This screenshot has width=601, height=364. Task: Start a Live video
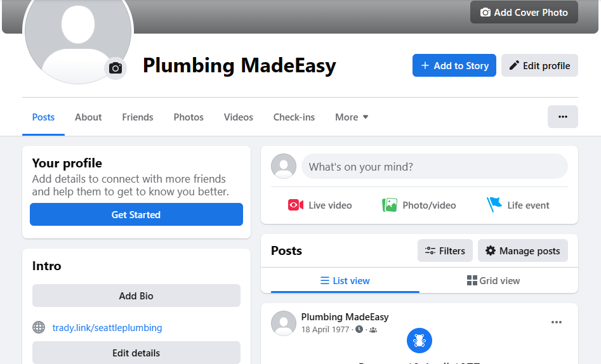[320, 205]
